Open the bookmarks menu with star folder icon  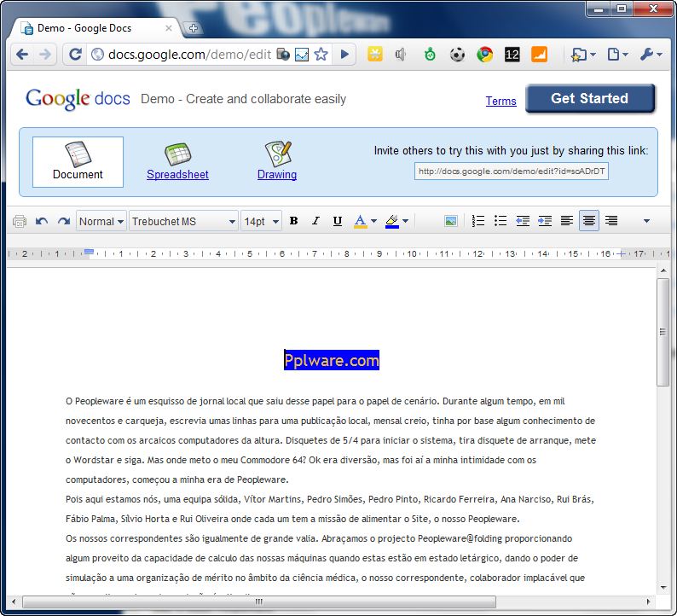click(583, 55)
